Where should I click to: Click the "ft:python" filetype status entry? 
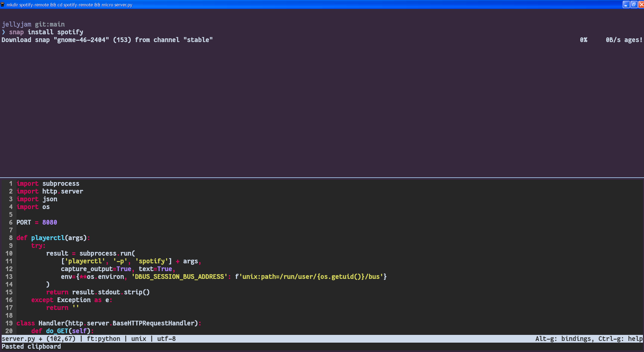point(103,339)
